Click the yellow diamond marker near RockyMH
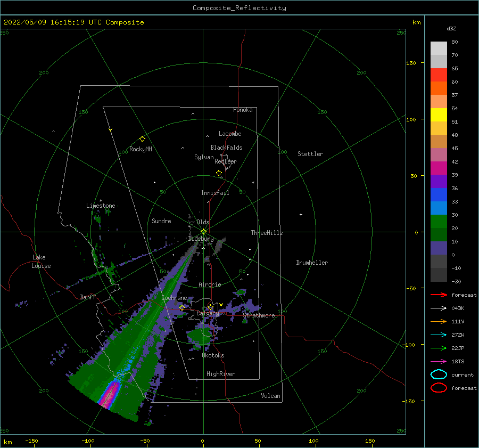479x448 pixels. tap(142, 139)
